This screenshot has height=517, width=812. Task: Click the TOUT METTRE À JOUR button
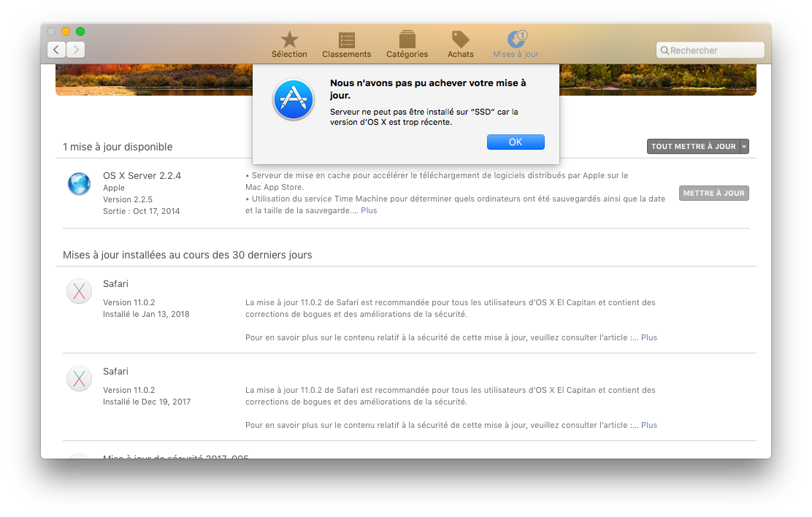(694, 147)
